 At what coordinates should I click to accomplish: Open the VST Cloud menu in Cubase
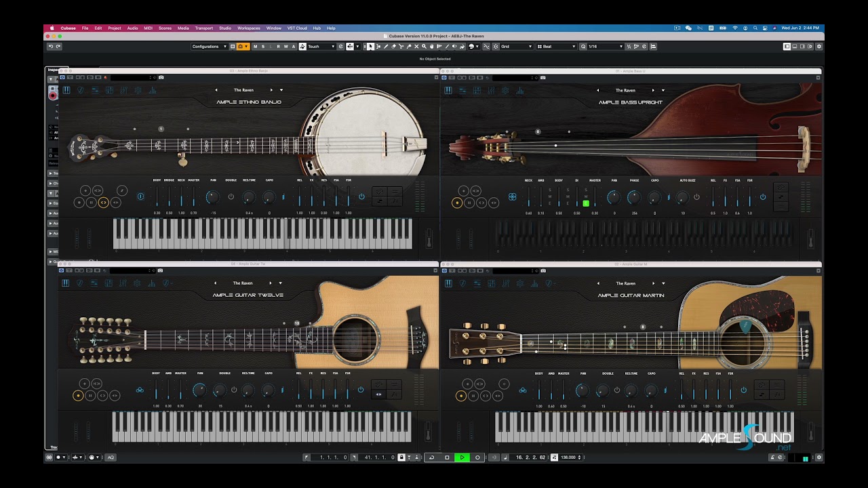point(296,28)
